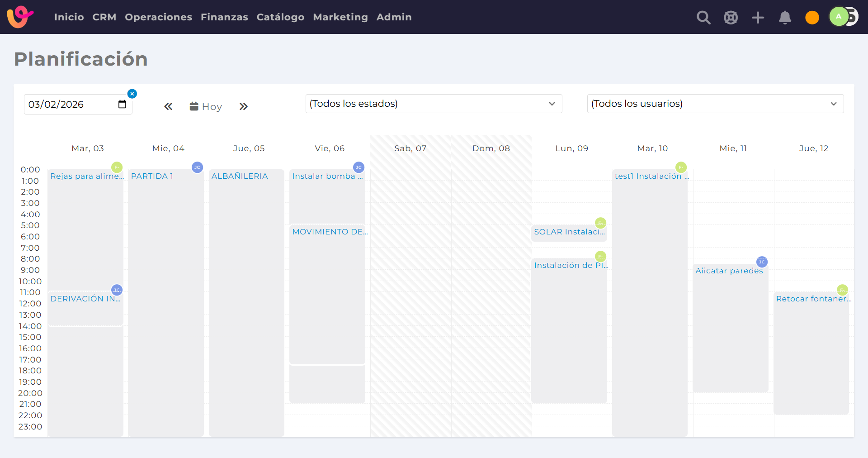
Task: Open the Catálogo menu
Action: point(280,17)
